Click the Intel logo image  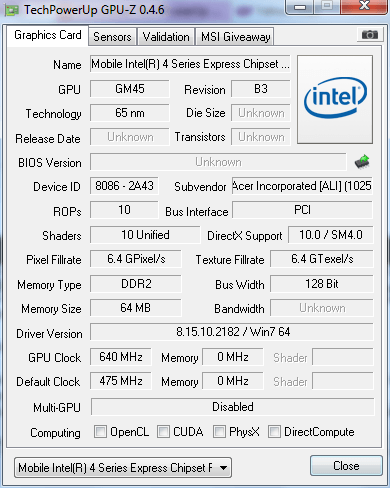335,100
